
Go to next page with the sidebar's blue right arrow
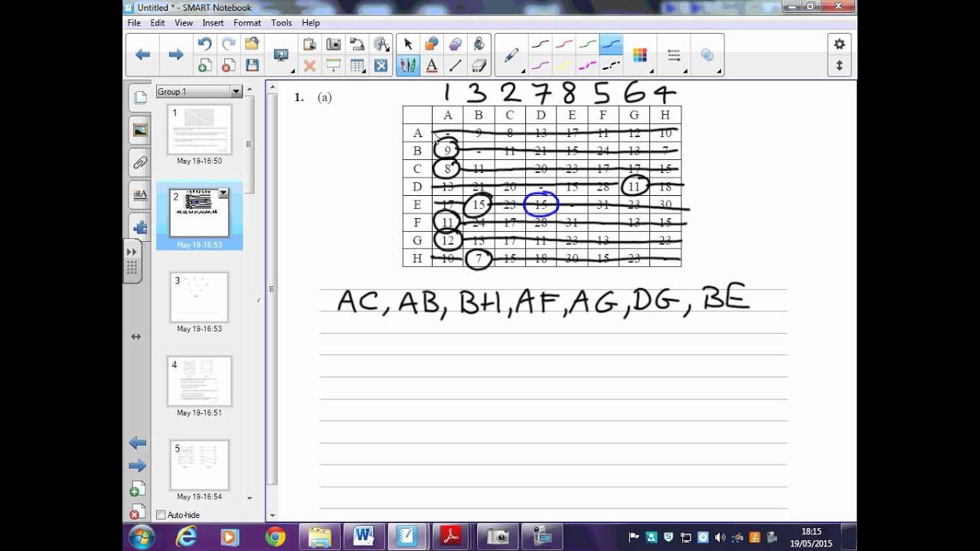click(137, 465)
